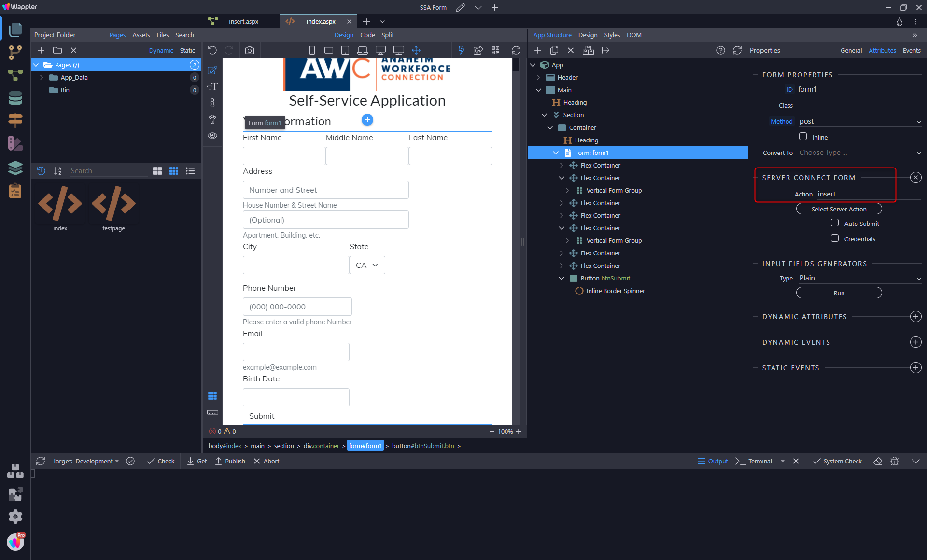Image resolution: width=927 pixels, height=560 pixels.
Task: Open the Events properties tab
Action: (x=912, y=50)
